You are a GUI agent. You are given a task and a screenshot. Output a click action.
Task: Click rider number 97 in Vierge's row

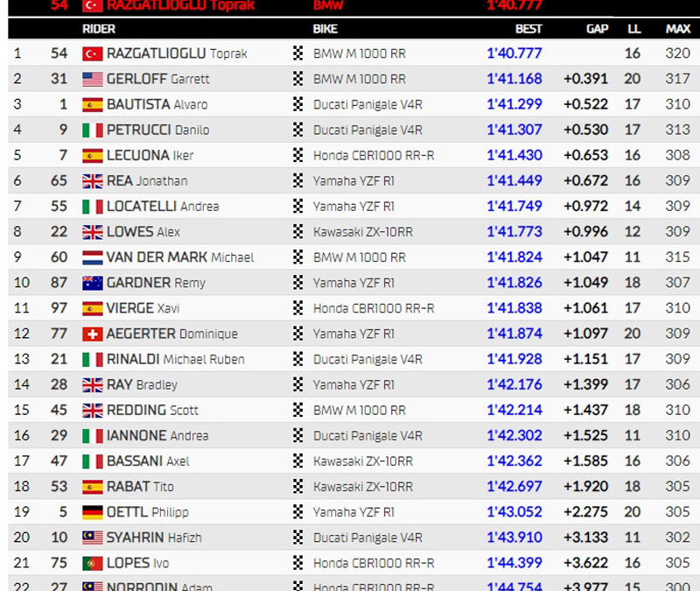(59, 308)
